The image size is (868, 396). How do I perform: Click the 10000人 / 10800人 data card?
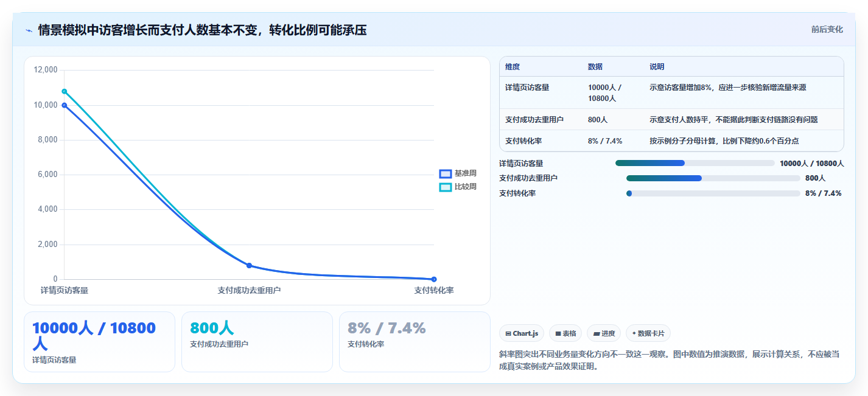(x=99, y=342)
